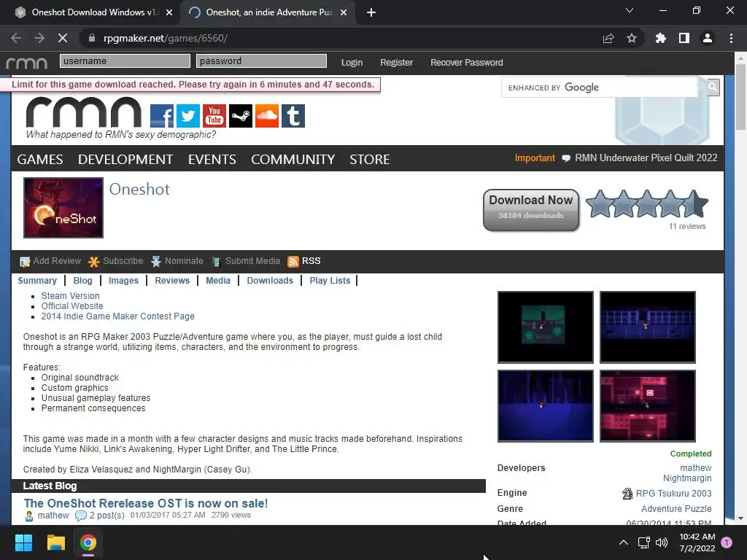Switch to the Images tab
The height and width of the screenshot is (560, 747).
123,281
